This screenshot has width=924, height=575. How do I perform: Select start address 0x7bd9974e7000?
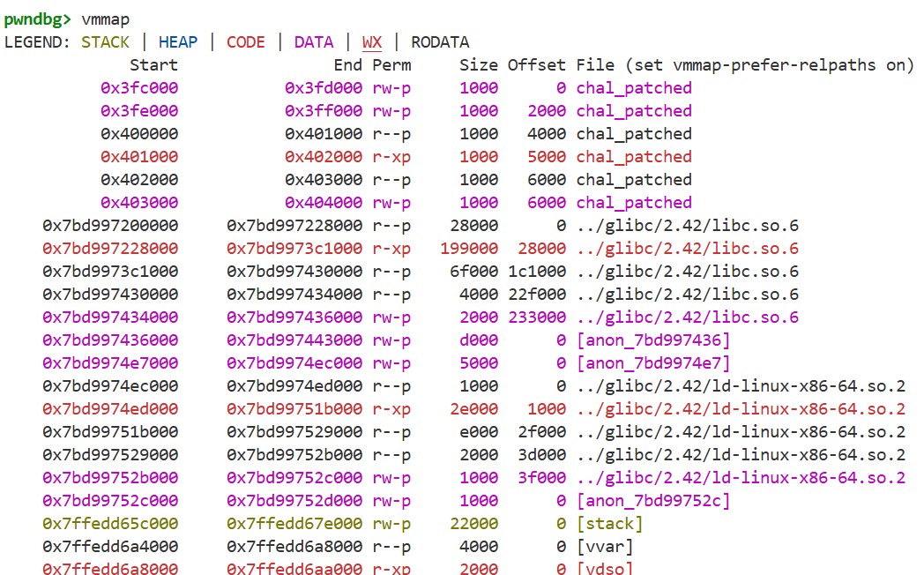coord(110,363)
